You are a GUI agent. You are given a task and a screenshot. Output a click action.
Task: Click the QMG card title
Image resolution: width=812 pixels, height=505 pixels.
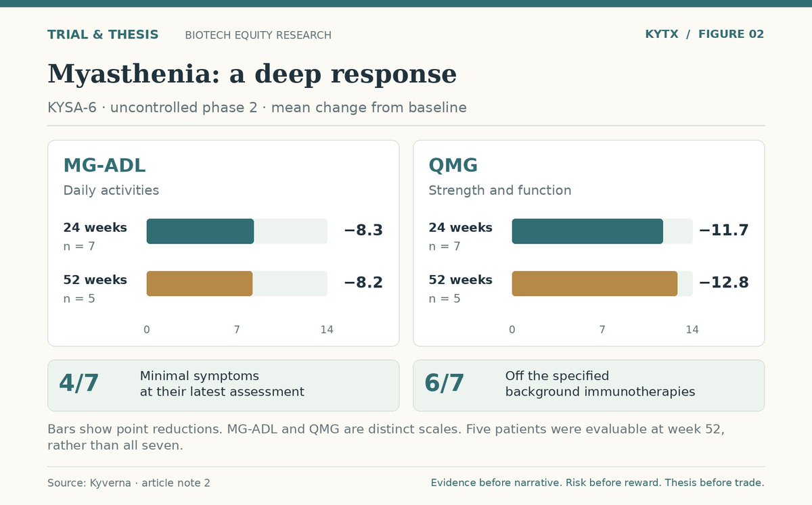[x=453, y=166]
